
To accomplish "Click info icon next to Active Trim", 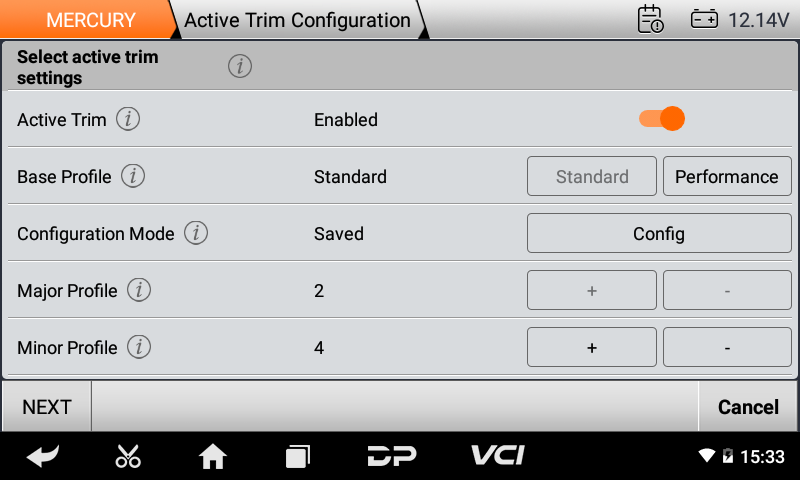I will click(128, 120).
